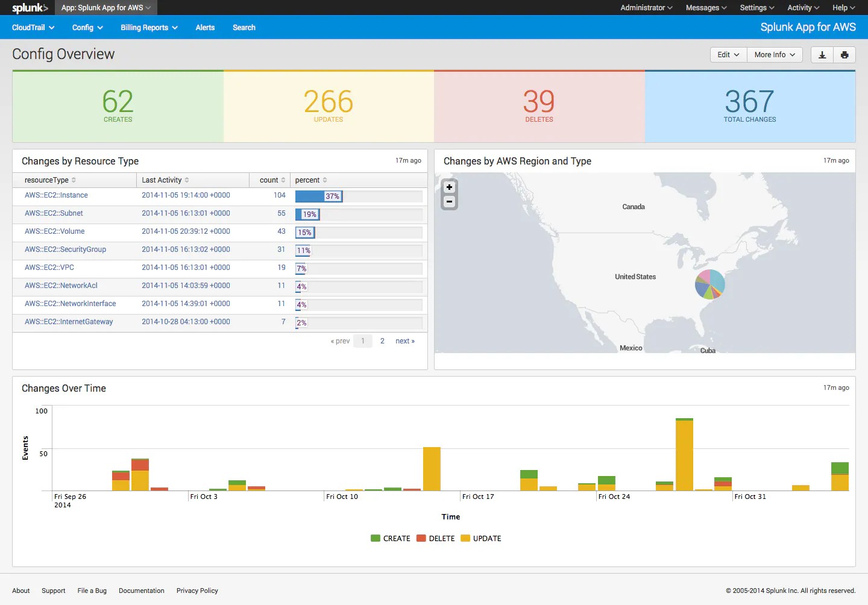868x605 pixels.
Task: Open the Support footer link
Action: pos(54,591)
